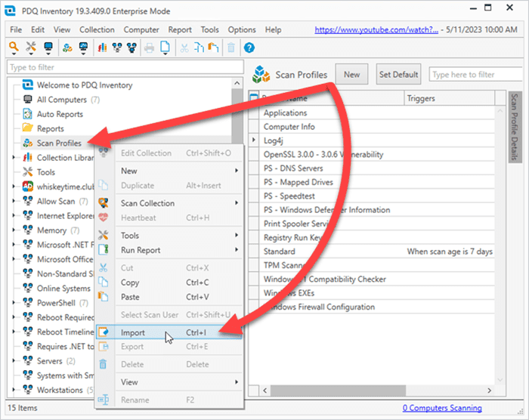Click the Online Systems collection icon
The width and height of the screenshot is (529, 420).
point(28,288)
